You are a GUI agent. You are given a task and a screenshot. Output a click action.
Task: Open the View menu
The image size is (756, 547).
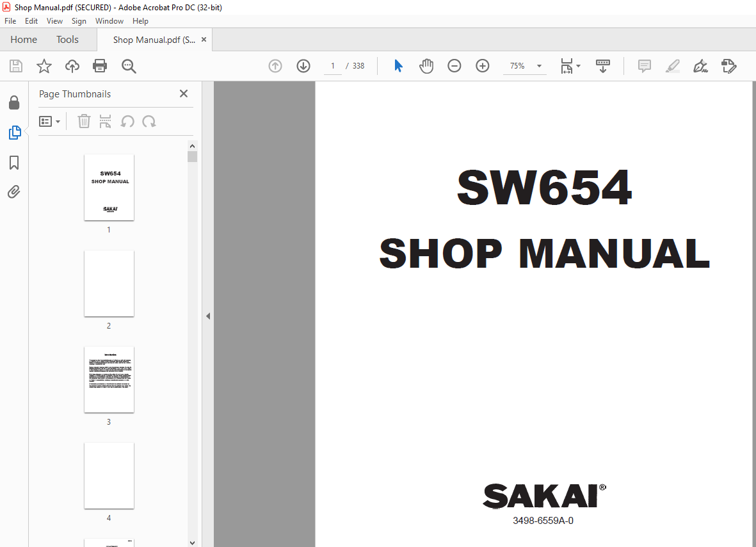[x=54, y=21]
